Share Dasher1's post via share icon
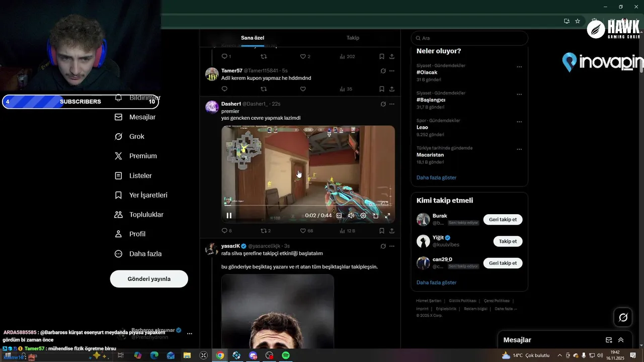The image size is (644, 362). (x=392, y=231)
